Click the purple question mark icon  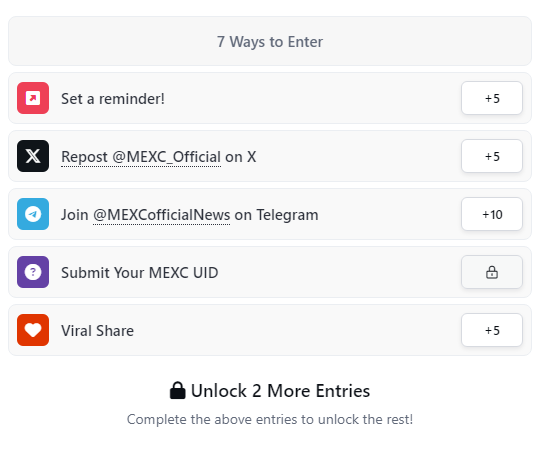tap(33, 272)
